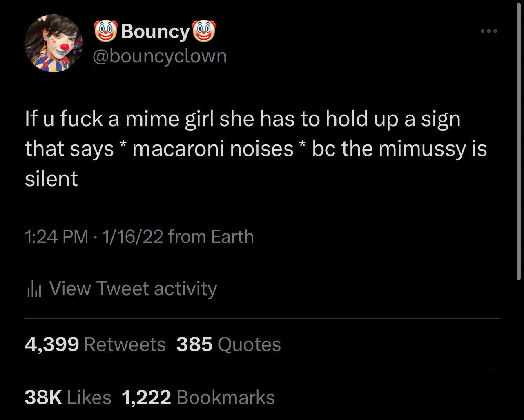This screenshot has width=524, height=420.
Task: Open the clown profile picture
Action: [54, 43]
